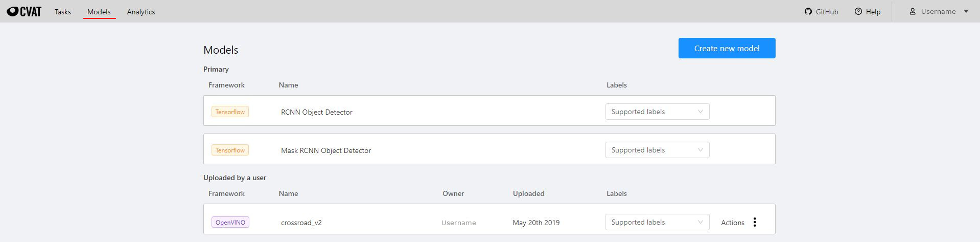Click the Tensorflow tag on Mask RCNN Object Detector
Screen dimensions: 980x242
[x=230, y=150]
